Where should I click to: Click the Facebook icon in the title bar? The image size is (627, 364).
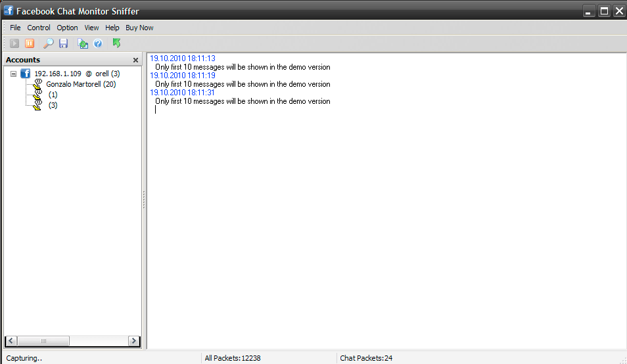tap(9, 11)
